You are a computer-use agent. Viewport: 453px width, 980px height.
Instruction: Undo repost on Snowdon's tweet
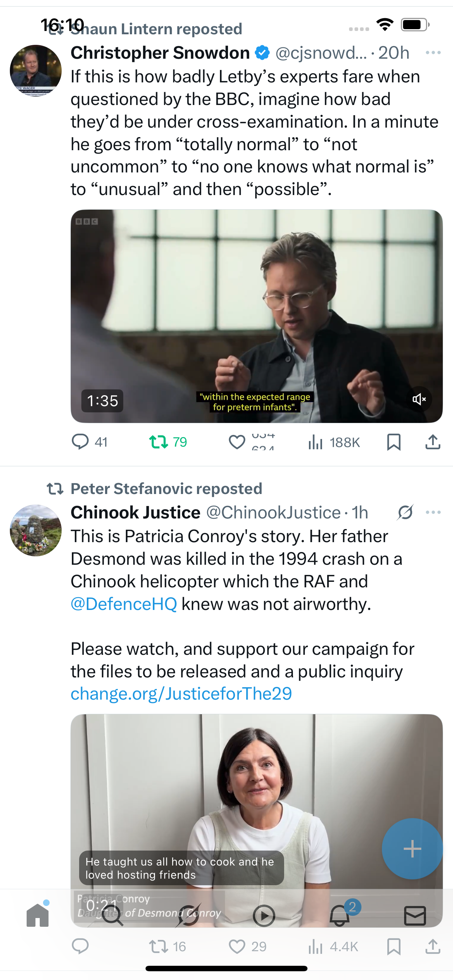(x=159, y=442)
